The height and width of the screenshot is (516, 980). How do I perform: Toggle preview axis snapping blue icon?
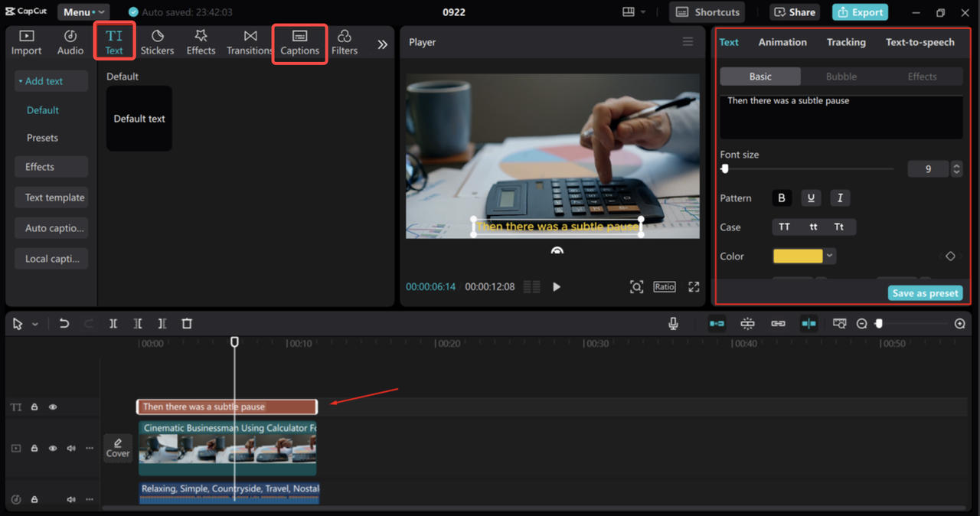click(808, 324)
